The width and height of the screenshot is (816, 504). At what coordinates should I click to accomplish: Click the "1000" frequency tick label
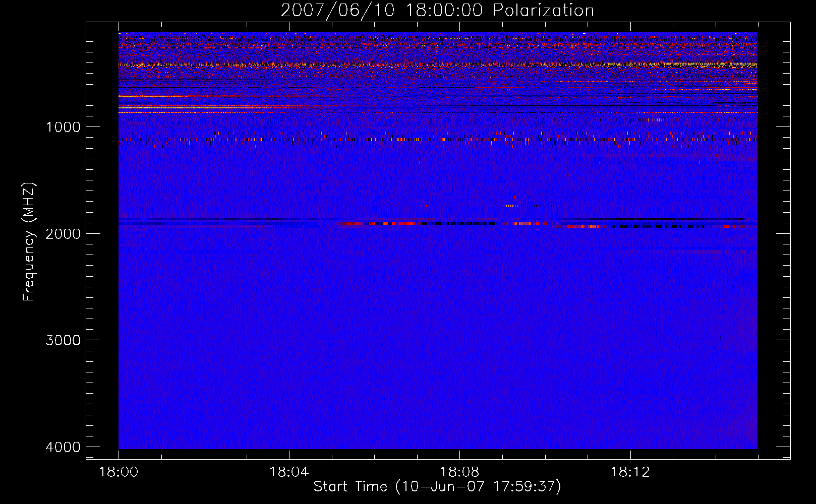pos(63,127)
